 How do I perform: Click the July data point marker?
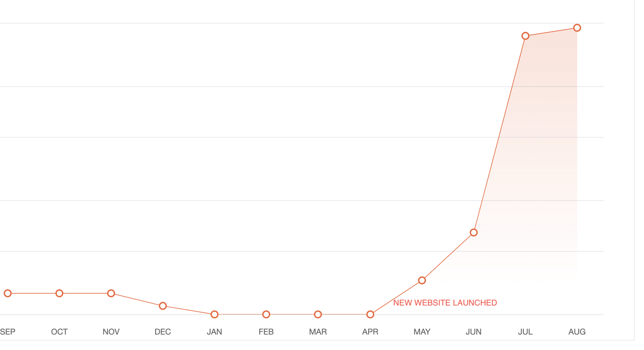(x=525, y=36)
